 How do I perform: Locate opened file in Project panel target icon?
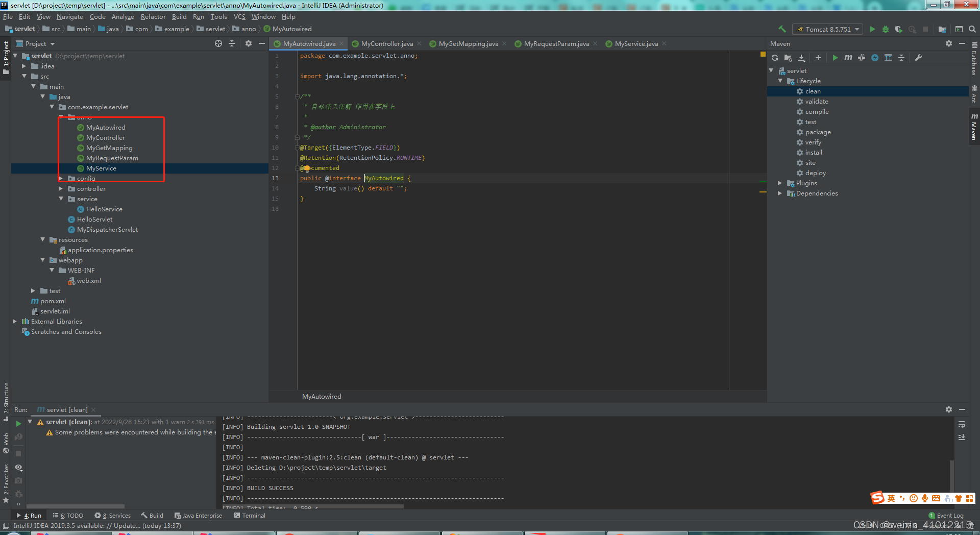tap(218, 43)
